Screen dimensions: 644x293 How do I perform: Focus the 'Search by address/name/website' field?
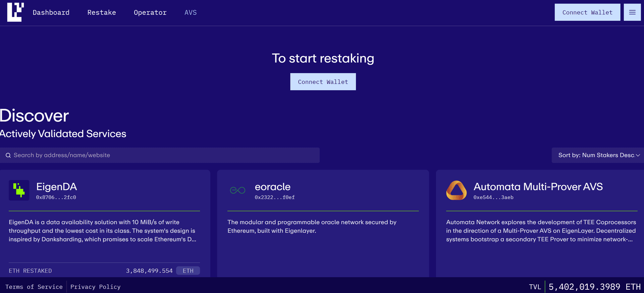coord(160,155)
